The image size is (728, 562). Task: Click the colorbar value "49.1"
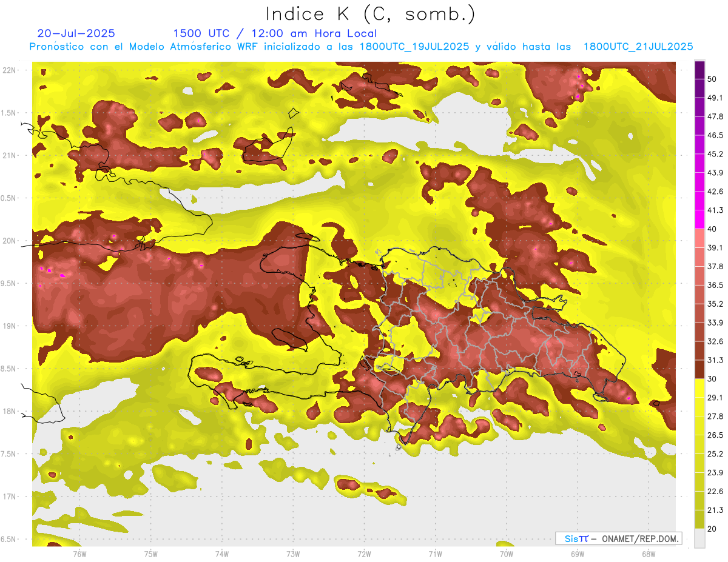click(715, 98)
